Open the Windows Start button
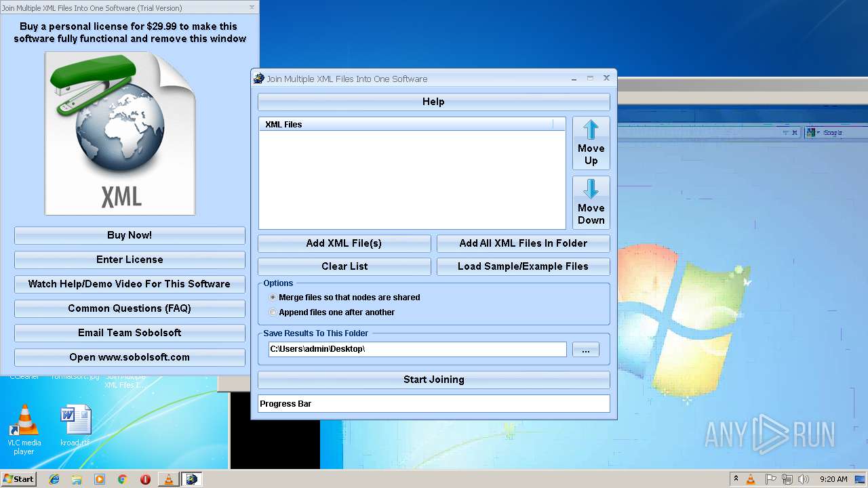This screenshot has height=488, width=868. pyautogui.click(x=18, y=479)
